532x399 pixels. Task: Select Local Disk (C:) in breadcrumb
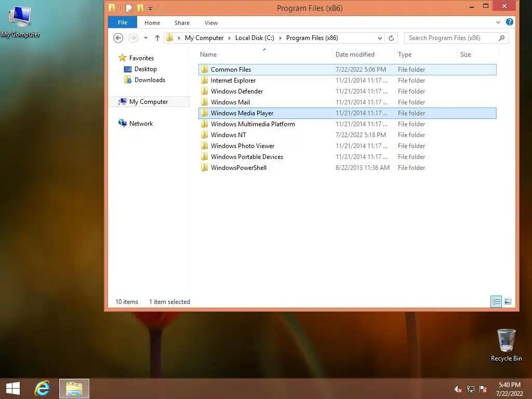255,37
